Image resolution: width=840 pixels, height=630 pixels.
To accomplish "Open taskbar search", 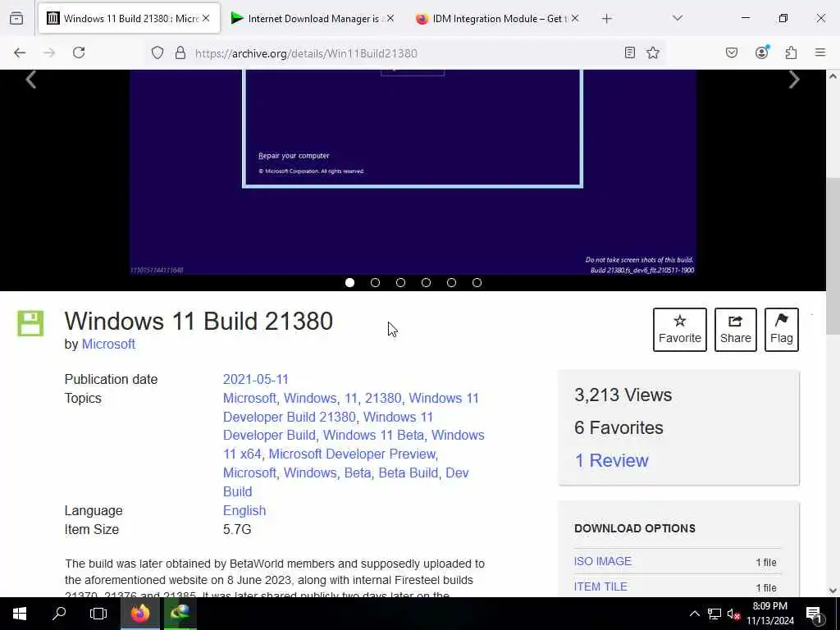I will click(59, 614).
